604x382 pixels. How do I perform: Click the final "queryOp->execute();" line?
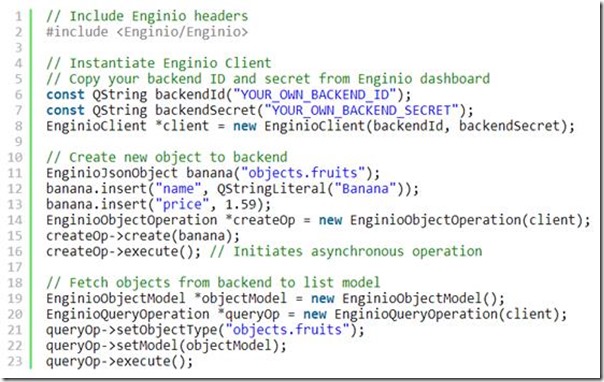click(x=120, y=361)
